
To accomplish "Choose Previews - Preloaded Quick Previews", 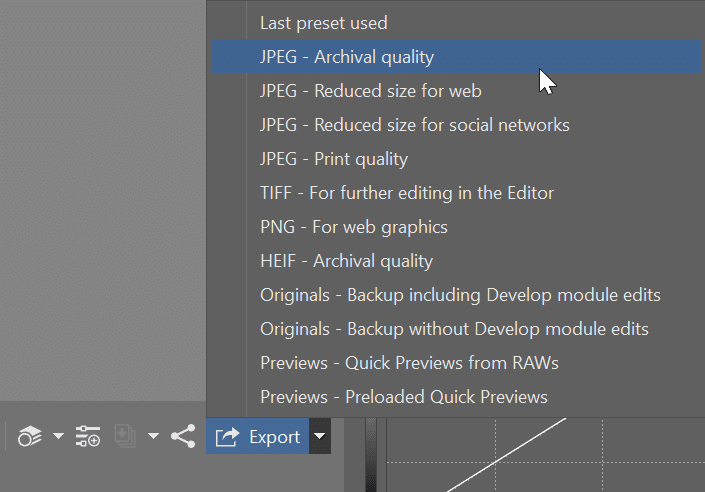I will tap(456, 397).
